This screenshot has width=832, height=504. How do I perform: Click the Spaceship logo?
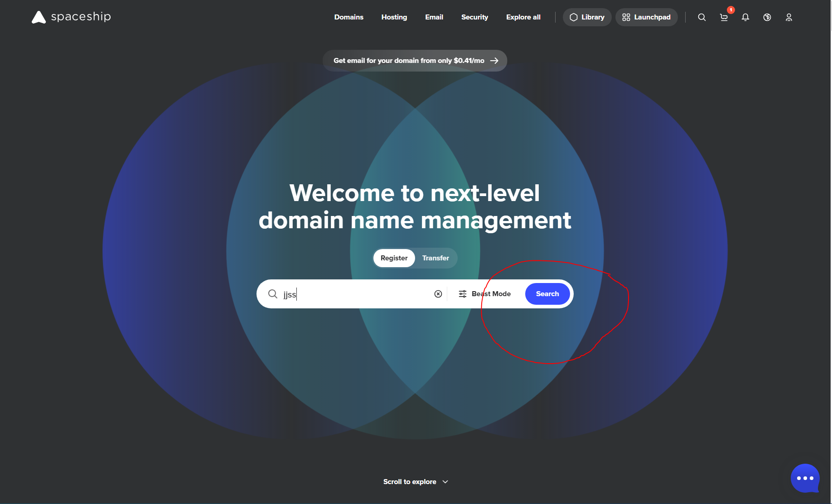[71, 17]
